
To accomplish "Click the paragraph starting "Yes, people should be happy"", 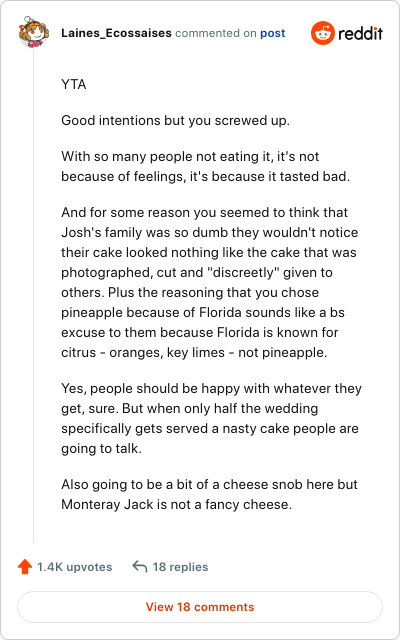I will click(x=211, y=418).
